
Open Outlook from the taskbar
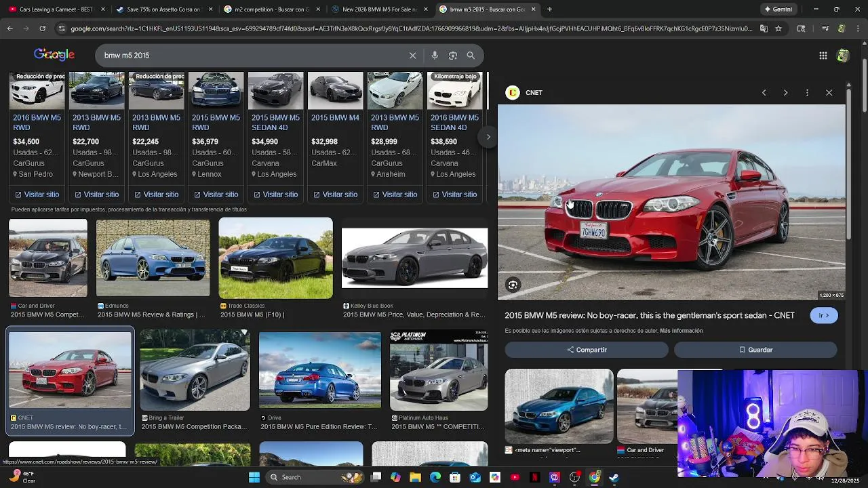point(475,477)
